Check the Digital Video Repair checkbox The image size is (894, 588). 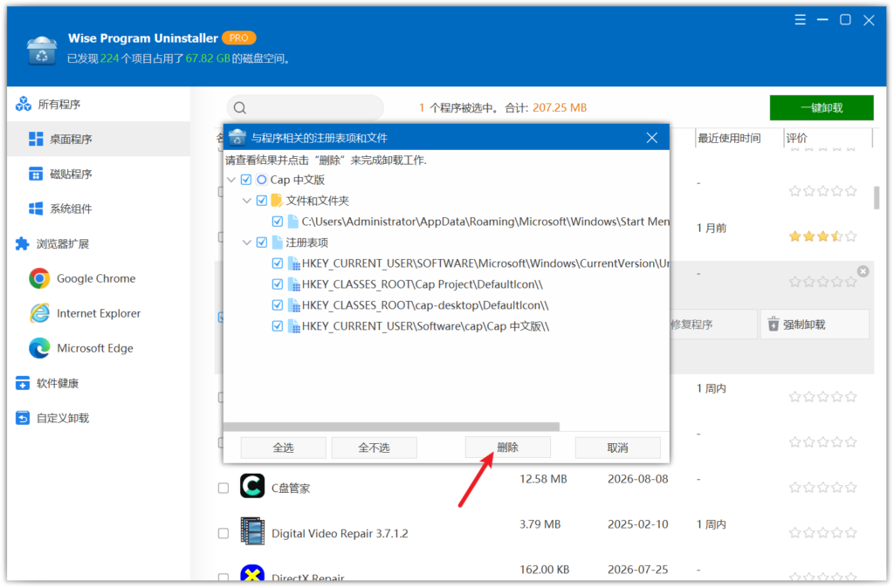coord(223,534)
